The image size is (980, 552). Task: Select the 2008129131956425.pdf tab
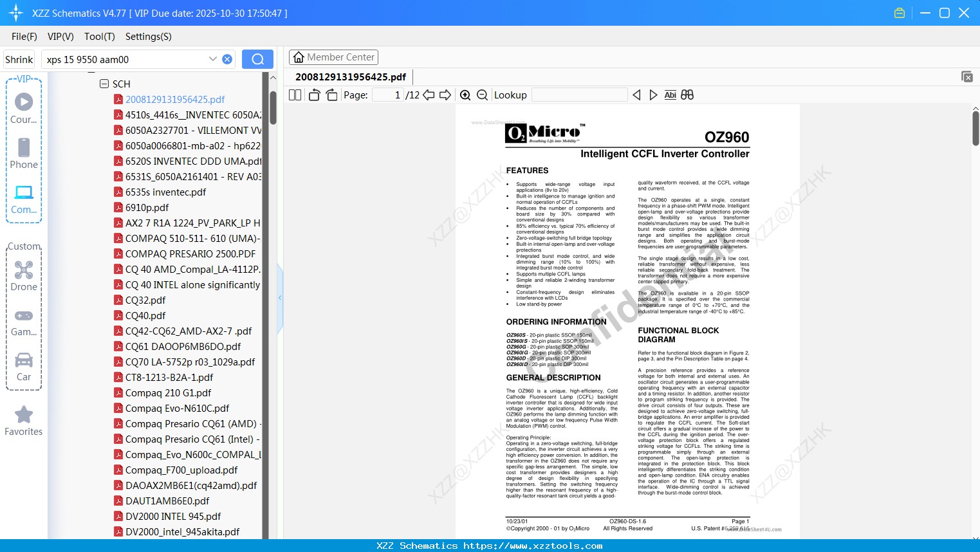[351, 77]
